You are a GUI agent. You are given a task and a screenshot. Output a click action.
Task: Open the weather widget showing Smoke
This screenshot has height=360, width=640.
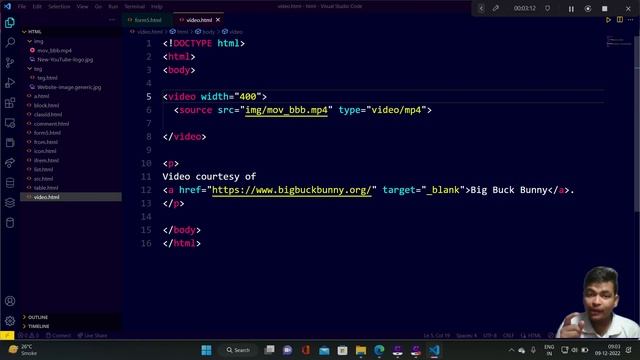pos(23,350)
